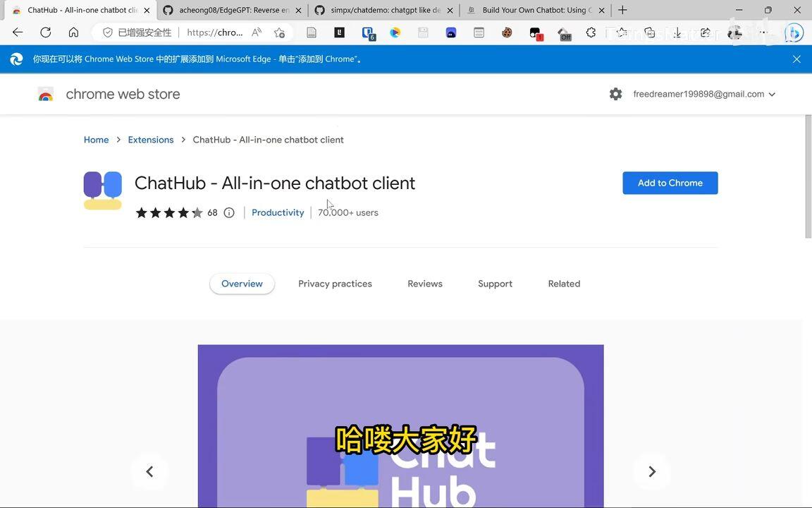812x508 pixels.
Task: Open the colorful round play extension icon
Action: pos(395,32)
